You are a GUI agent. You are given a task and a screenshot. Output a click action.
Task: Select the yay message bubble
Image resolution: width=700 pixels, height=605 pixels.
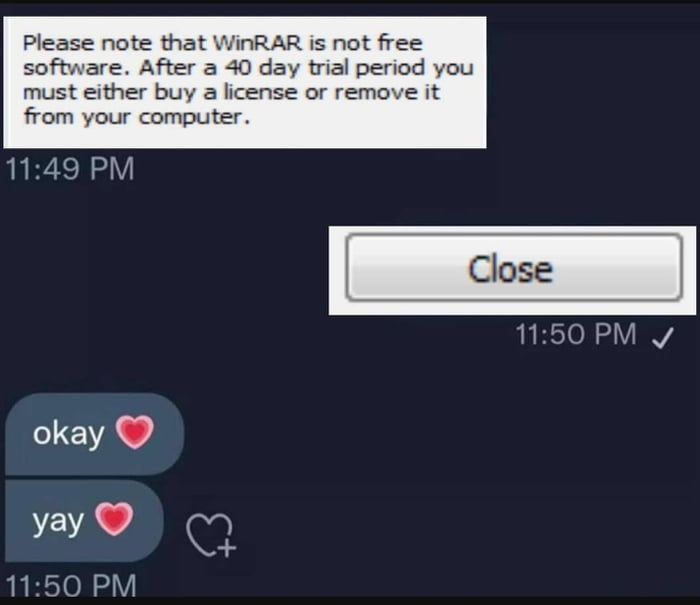(x=84, y=521)
